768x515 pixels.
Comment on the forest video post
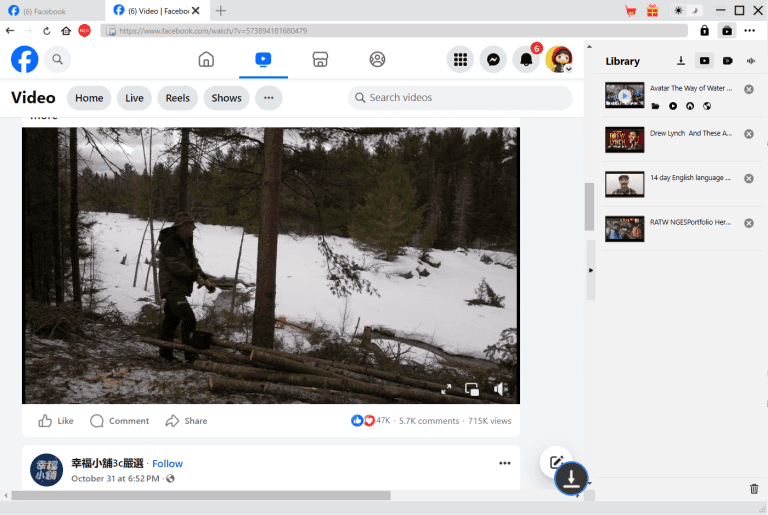(x=120, y=421)
